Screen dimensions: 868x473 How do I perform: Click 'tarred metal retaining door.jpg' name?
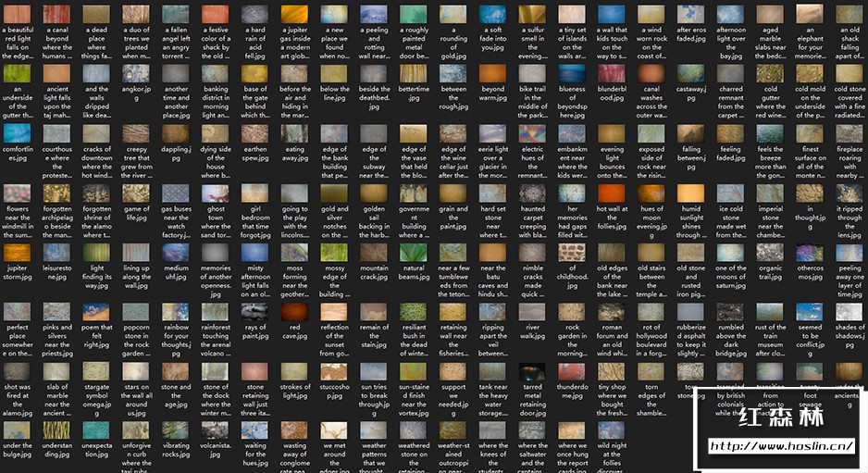pos(532,400)
